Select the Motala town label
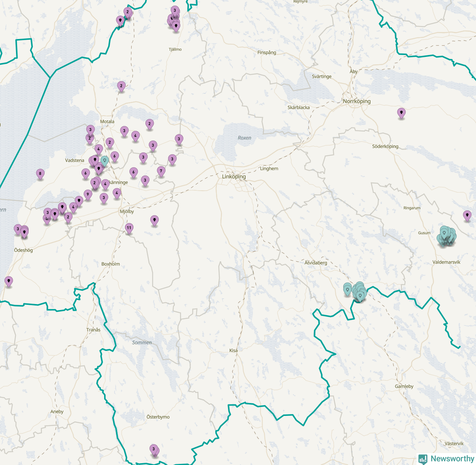 click(x=107, y=122)
